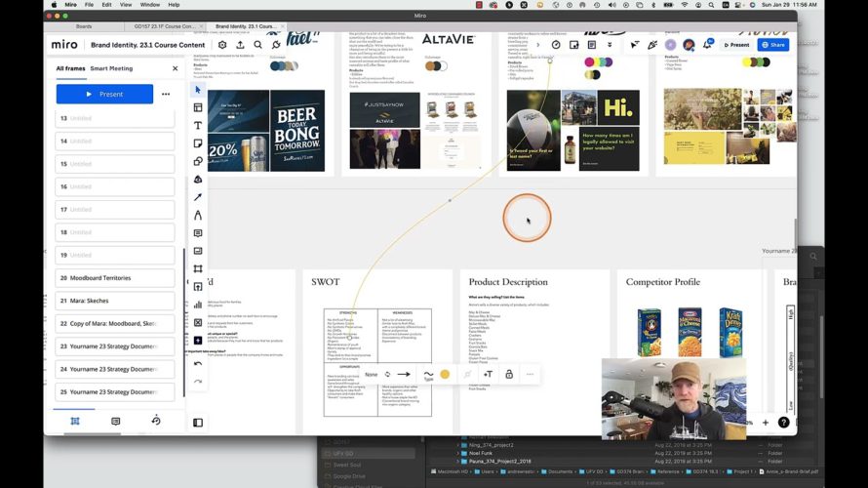This screenshot has height=488, width=868.
Task: Open the View menu
Action: click(x=126, y=5)
